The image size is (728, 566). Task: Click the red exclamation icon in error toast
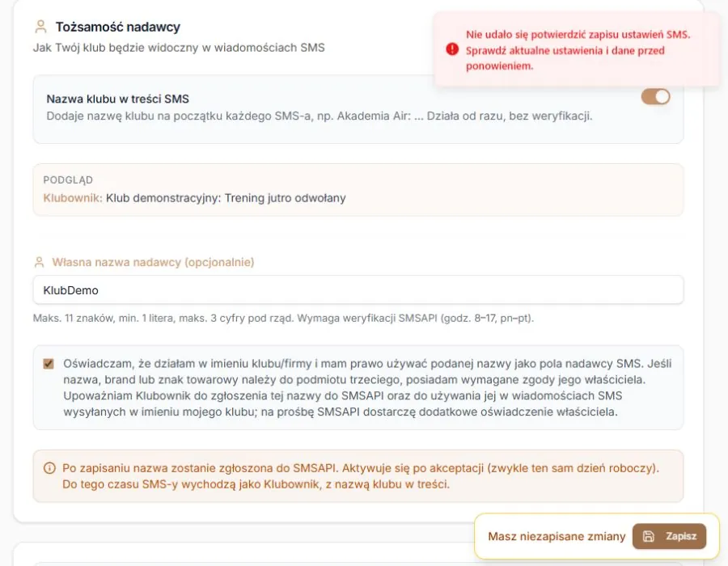451,49
